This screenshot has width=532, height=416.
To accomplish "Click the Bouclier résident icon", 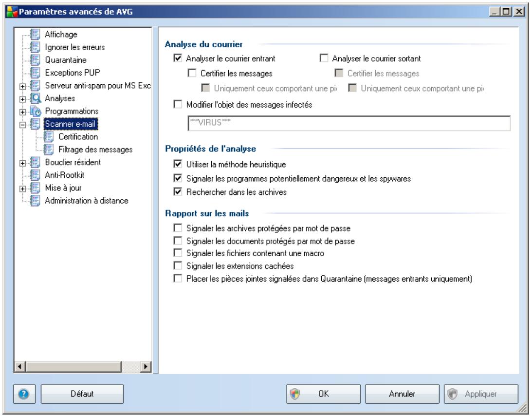I will tap(35, 162).
